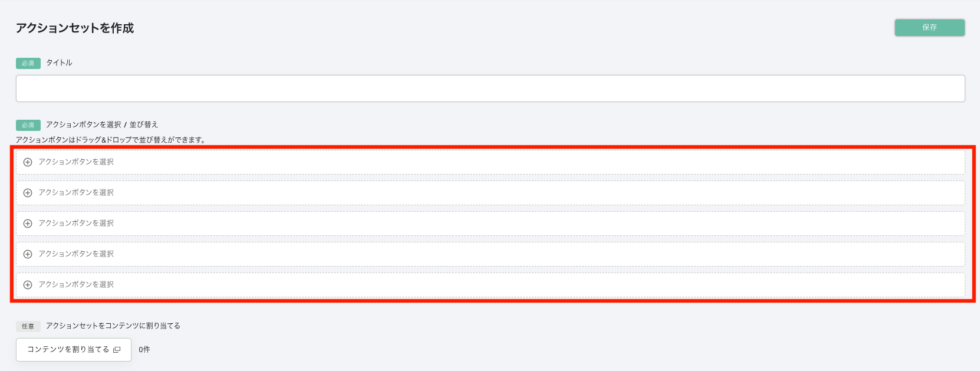Select the second アクションボタンを選択 slot text
The image size is (980, 371).
click(76, 192)
